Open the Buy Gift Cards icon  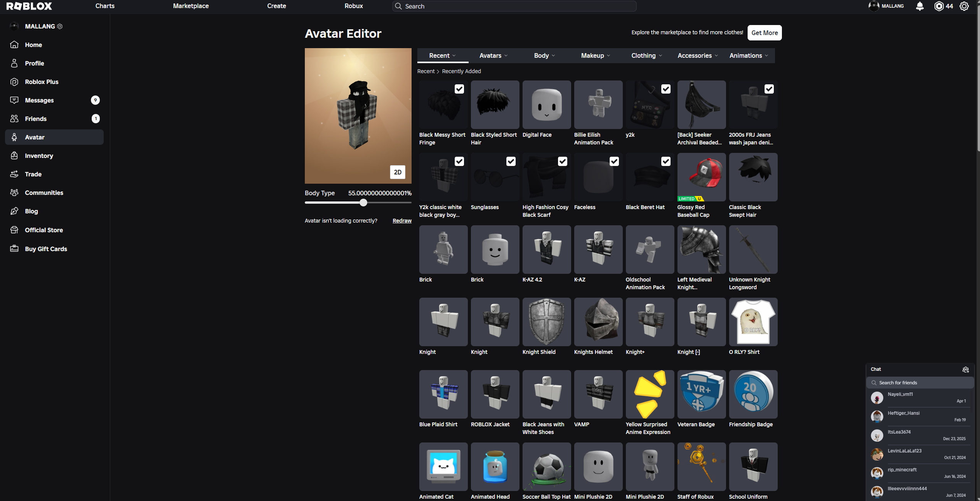point(14,249)
